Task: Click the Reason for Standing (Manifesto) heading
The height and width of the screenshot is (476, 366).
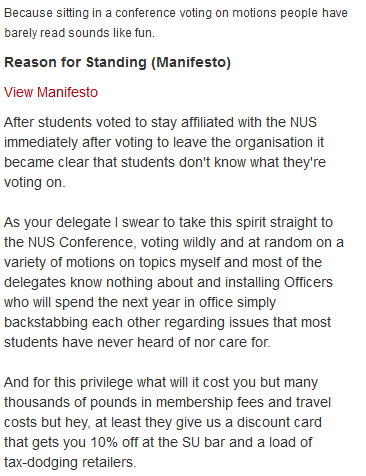Action: click(x=117, y=63)
